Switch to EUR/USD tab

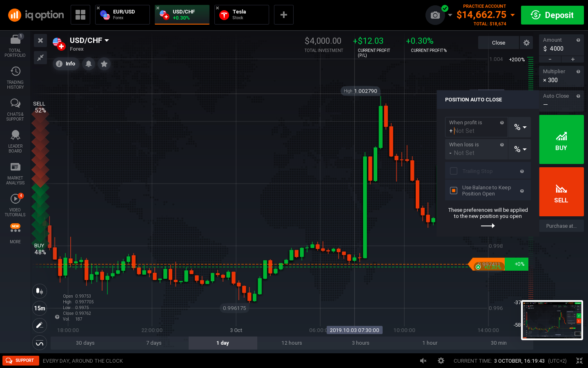click(122, 15)
